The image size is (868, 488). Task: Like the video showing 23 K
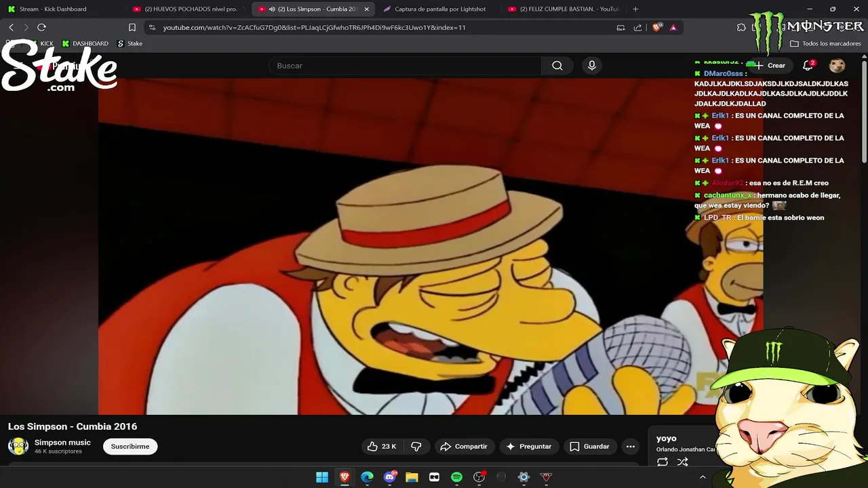(382, 446)
